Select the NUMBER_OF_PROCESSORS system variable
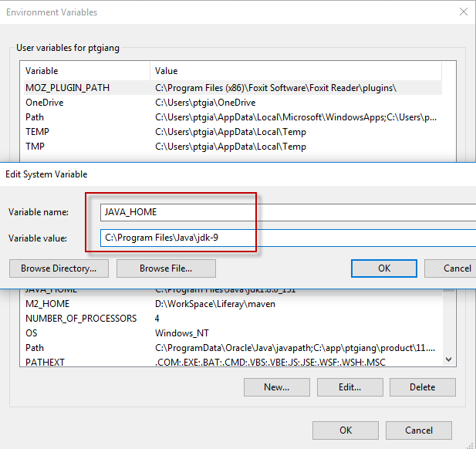476x449 pixels. [x=81, y=319]
